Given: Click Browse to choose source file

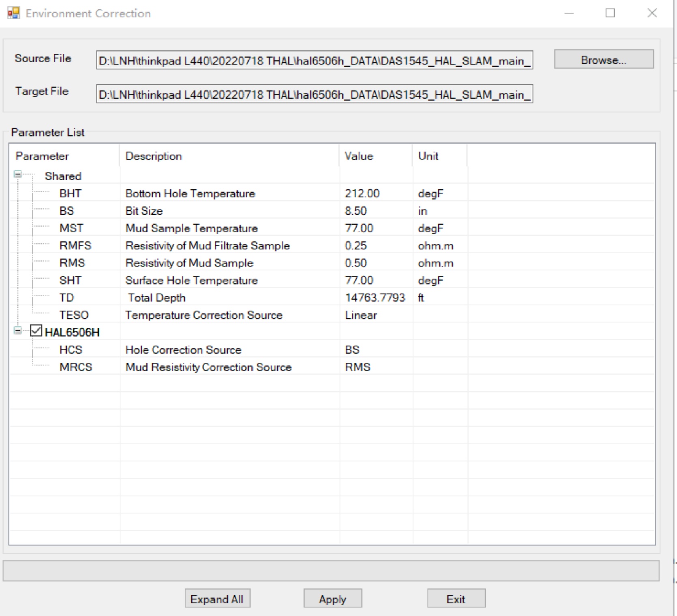Looking at the screenshot, I should coord(604,60).
